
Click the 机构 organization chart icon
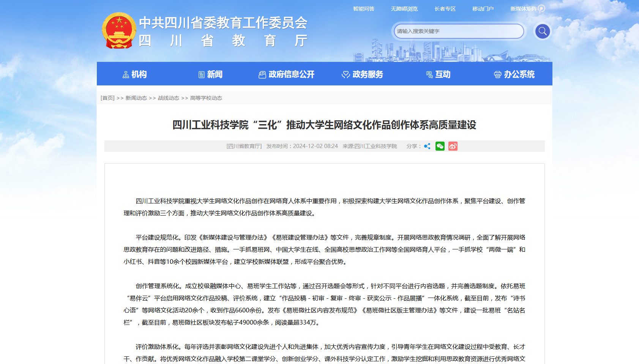point(126,75)
